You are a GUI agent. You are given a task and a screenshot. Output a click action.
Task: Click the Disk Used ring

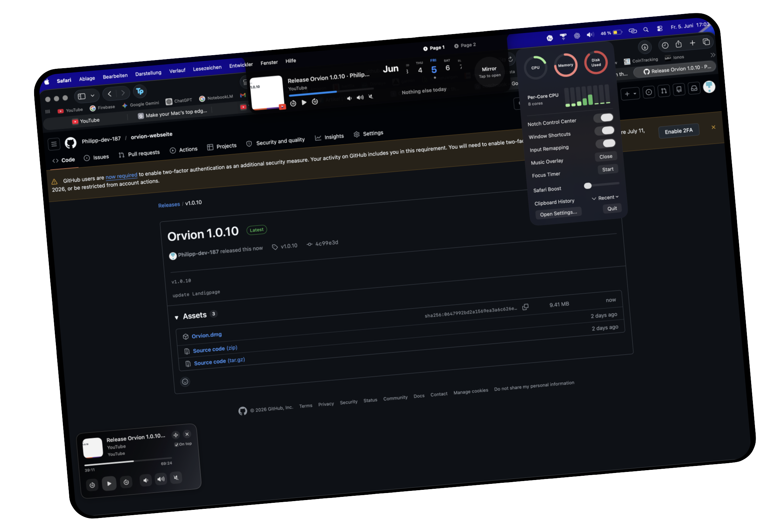click(x=596, y=63)
